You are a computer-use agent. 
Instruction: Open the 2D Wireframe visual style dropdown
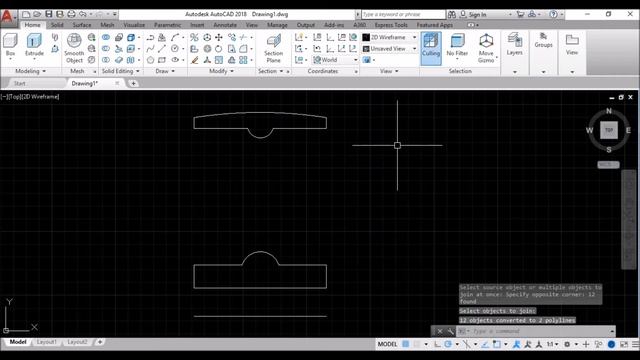[414, 37]
